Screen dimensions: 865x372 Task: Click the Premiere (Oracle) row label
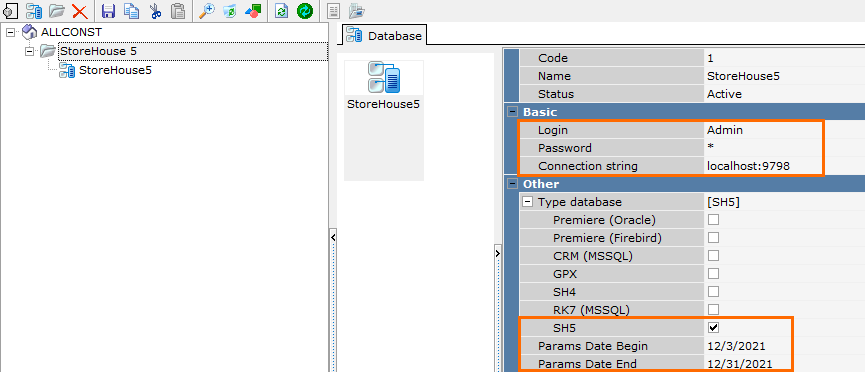[x=604, y=220]
